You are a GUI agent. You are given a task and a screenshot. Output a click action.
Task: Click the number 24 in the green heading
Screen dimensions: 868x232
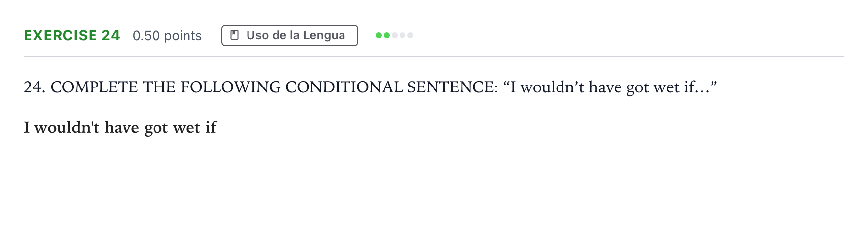(111, 35)
